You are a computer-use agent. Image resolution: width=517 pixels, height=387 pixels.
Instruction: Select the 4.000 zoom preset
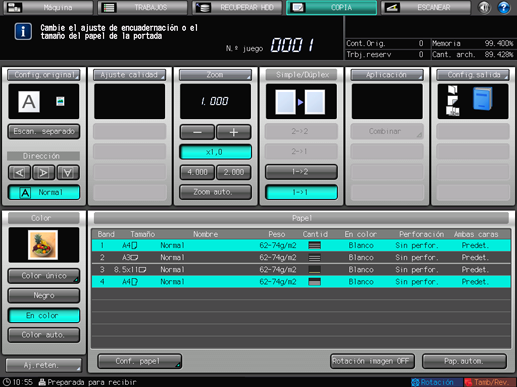pyautogui.click(x=197, y=172)
